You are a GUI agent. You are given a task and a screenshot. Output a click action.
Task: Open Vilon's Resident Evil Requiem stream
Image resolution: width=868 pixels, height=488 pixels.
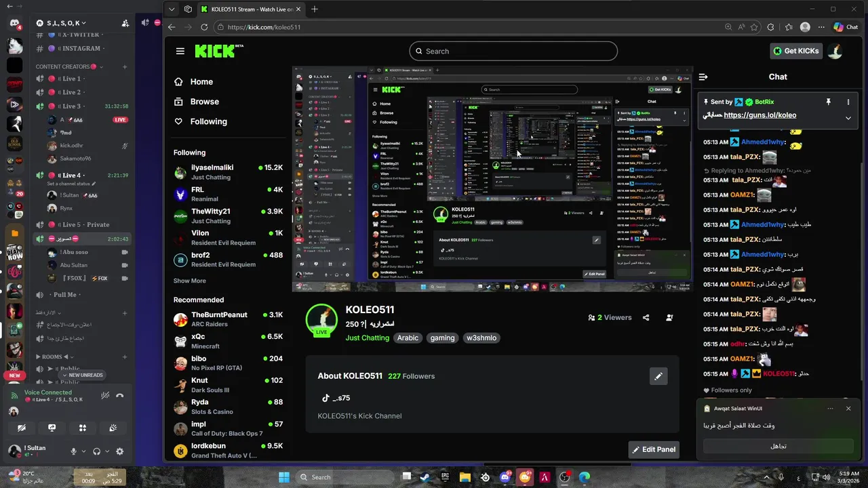click(x=228, y=238)
